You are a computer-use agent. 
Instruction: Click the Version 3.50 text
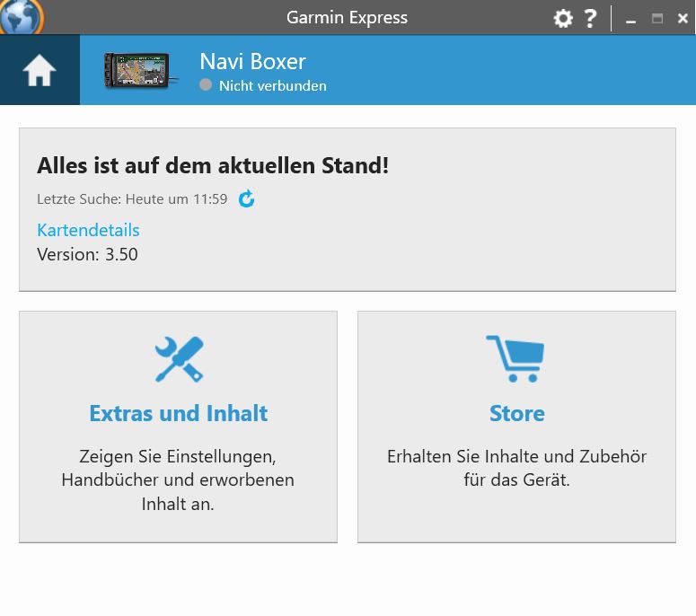coord(87,254)
